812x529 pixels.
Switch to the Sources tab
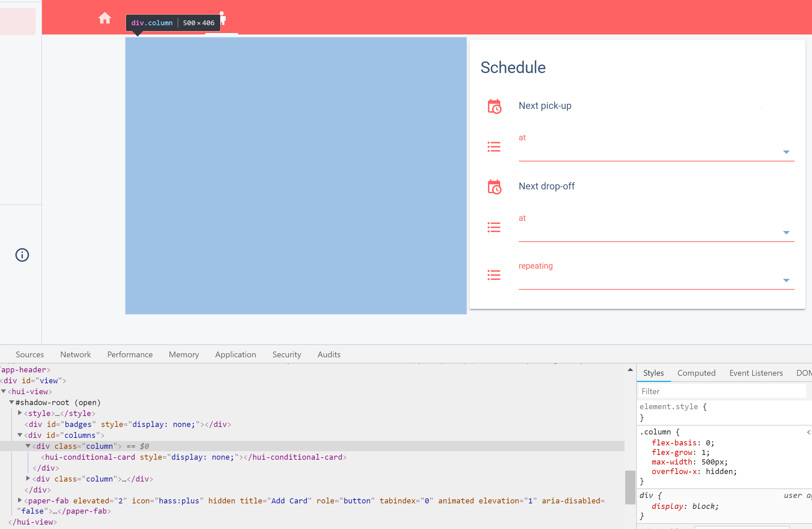pyautogui.click(x=30, y=354)
